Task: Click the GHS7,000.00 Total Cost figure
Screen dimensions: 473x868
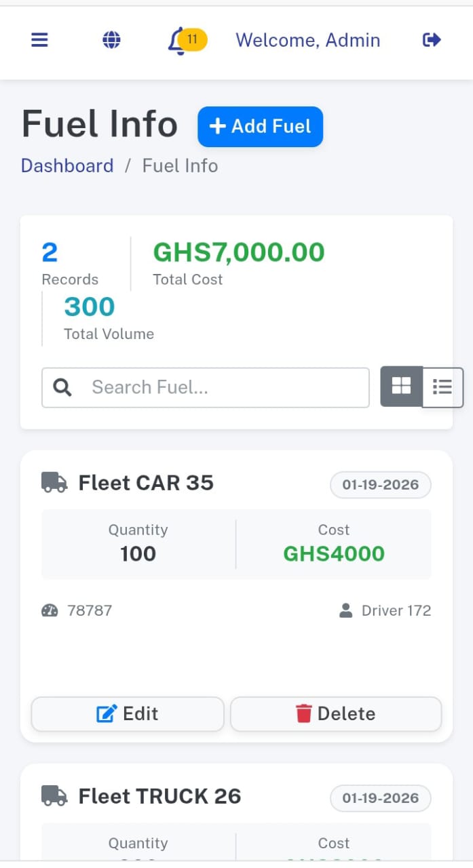Action: point(239,252)
